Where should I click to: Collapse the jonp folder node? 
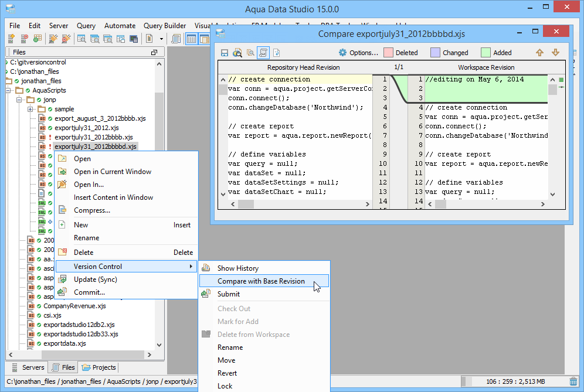(19, 100)
